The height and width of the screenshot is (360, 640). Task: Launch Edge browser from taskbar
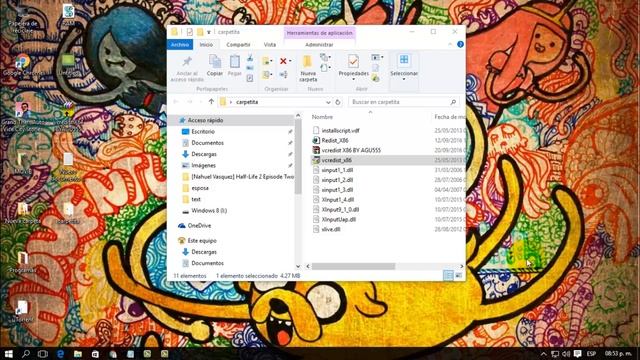click(60, 353)
